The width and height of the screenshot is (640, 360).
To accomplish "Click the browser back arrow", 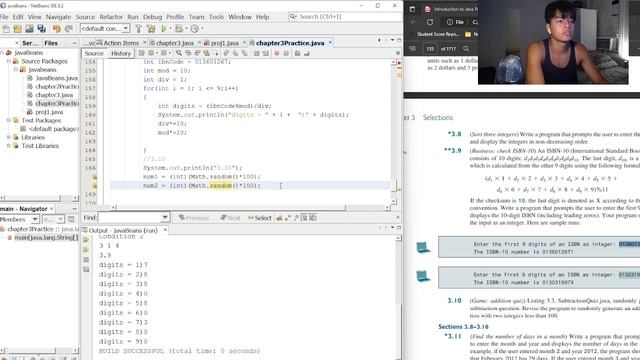I will pyautogui.click(x=413, y=22).
